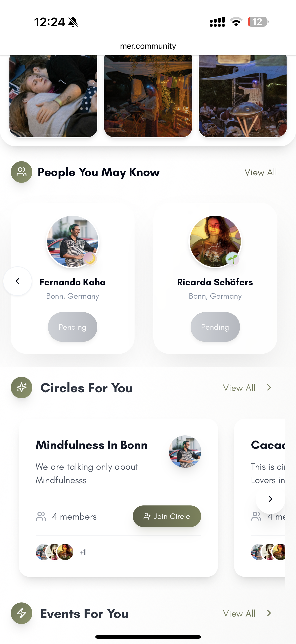Click the moon badge on Fernando's avatar

click(x=90, y=259)
